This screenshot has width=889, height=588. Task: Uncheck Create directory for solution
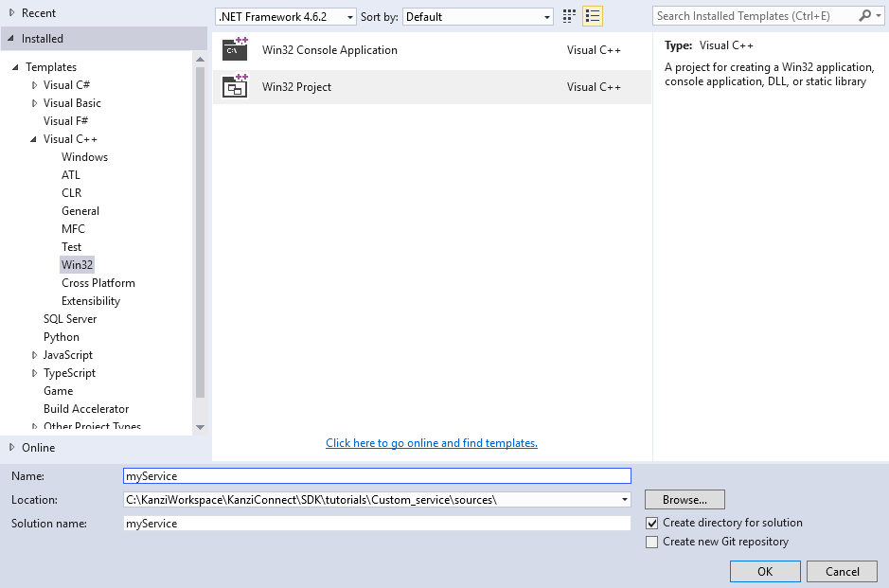(x=652, y=522)
